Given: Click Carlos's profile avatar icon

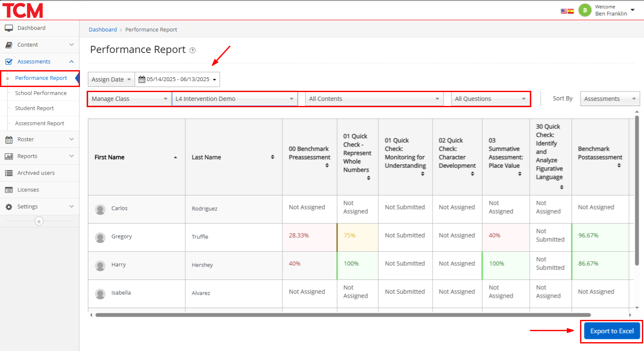Looking at the screenshot, I should pos(100,209).
